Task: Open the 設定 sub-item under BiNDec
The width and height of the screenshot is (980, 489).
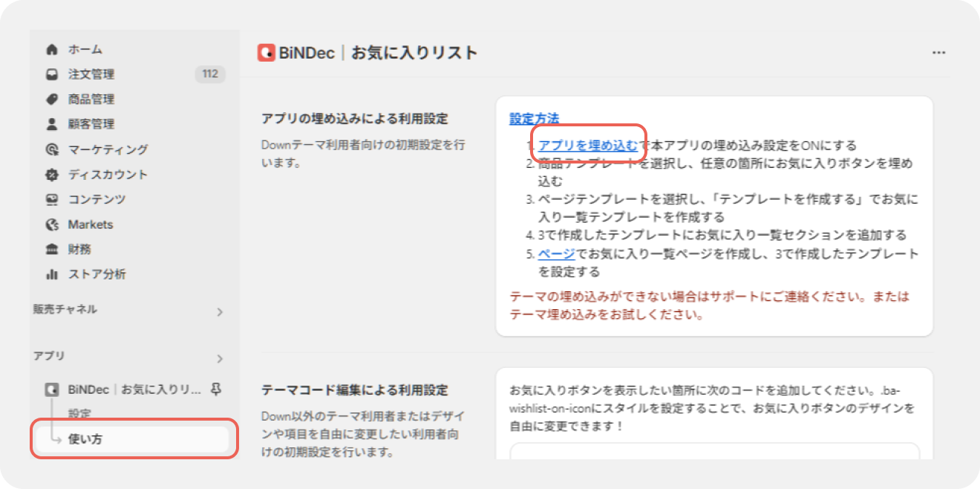Action: (x=79, y=413)
